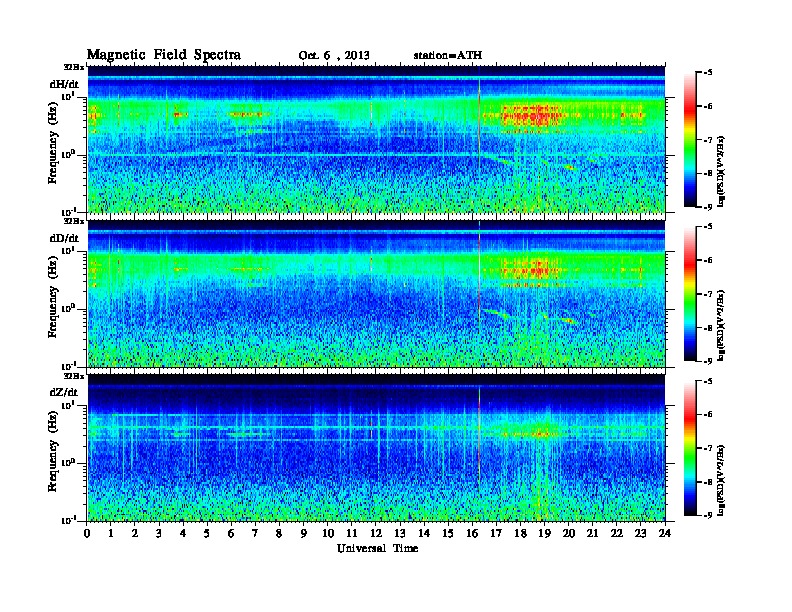Click the dH/dt spectrogram plot area
The height and width of the screenshot is (612, 792).
pos(376,139)
